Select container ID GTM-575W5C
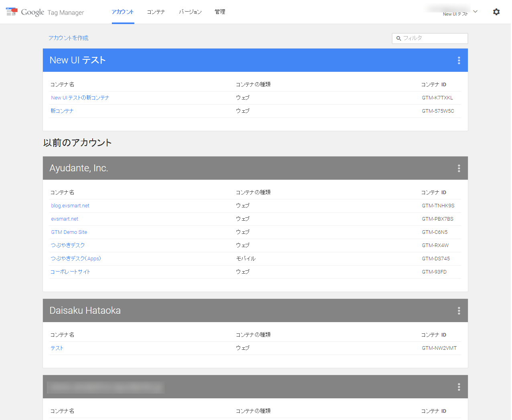This screenshot has height=420, width=512. point(438,111)
